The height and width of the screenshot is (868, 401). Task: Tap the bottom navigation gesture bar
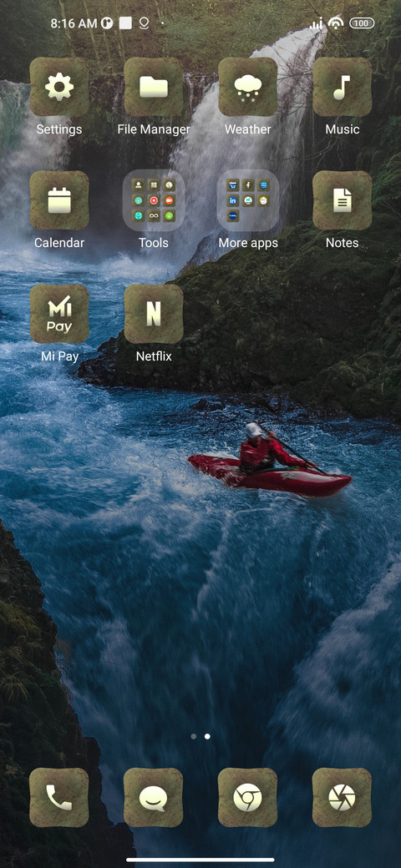(x=200, y=860)
